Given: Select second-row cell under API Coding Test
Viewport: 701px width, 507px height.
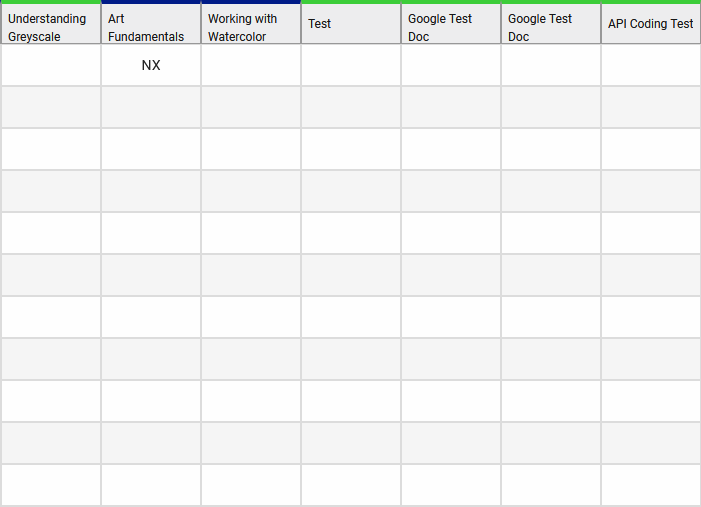Looking at the screenshot, I should (x=651, y=107).
